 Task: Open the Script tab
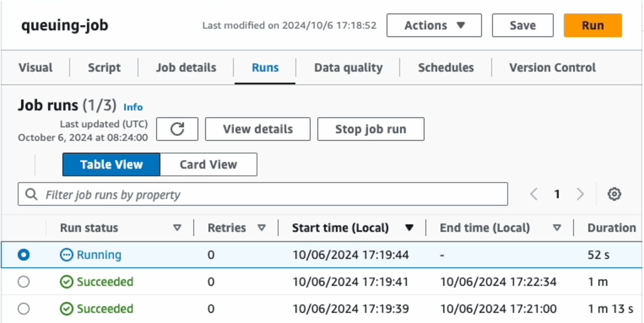pyautogui.click(x=104, y=68)
